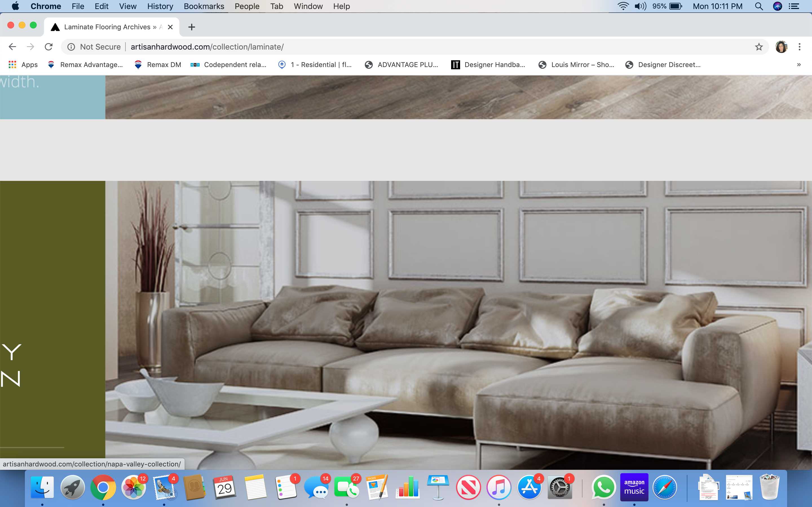
Task: Open the volume control in menu bar
Action: [x=640, y=6]
